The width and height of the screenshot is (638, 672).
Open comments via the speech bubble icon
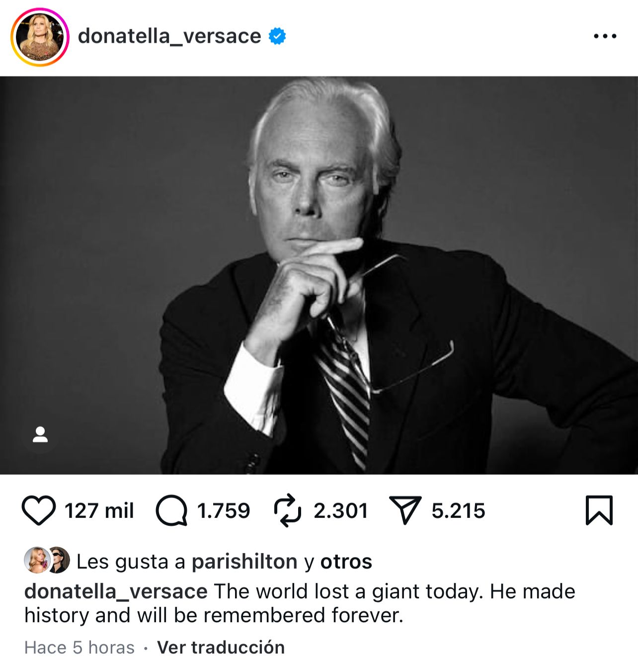[171, 510]
